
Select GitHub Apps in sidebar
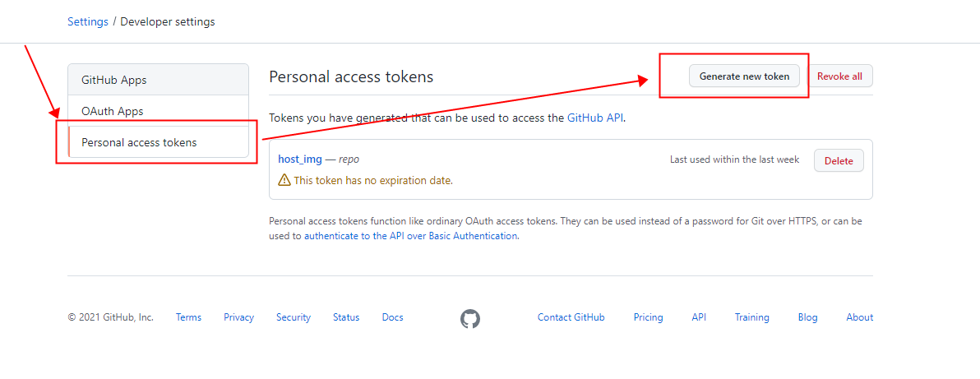click(158, 80)
